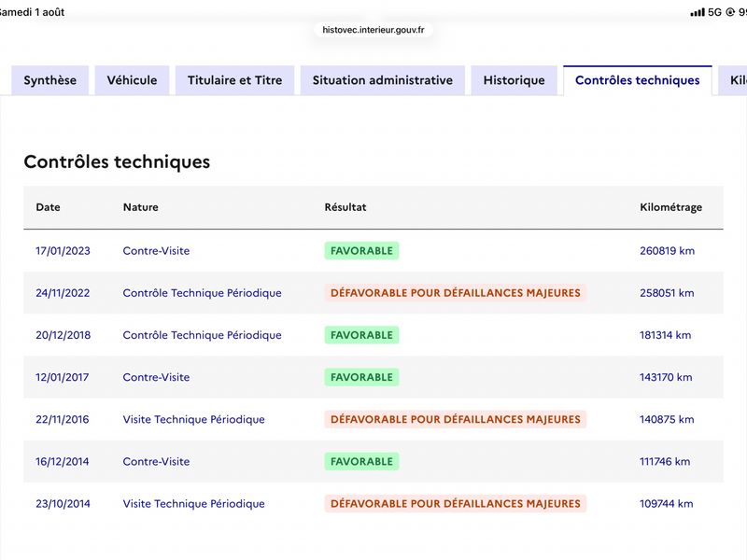Select the date 16/12/2014
Screen dimensions: 747x560
pos(63,461)
